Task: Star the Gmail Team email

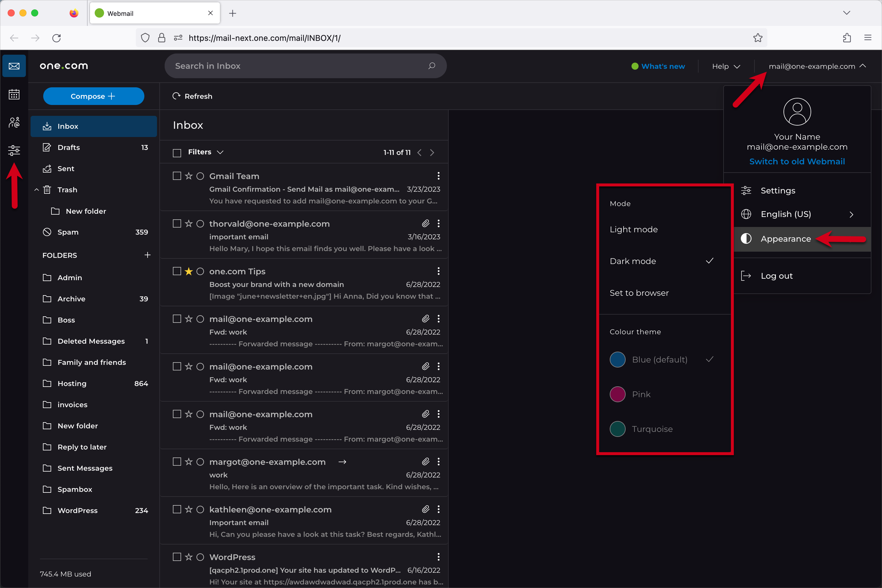Action: (189, 176)
